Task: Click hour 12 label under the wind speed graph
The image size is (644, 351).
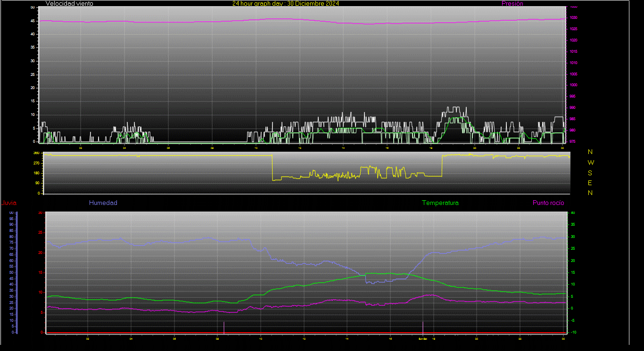Action: [x=300, y=147]
